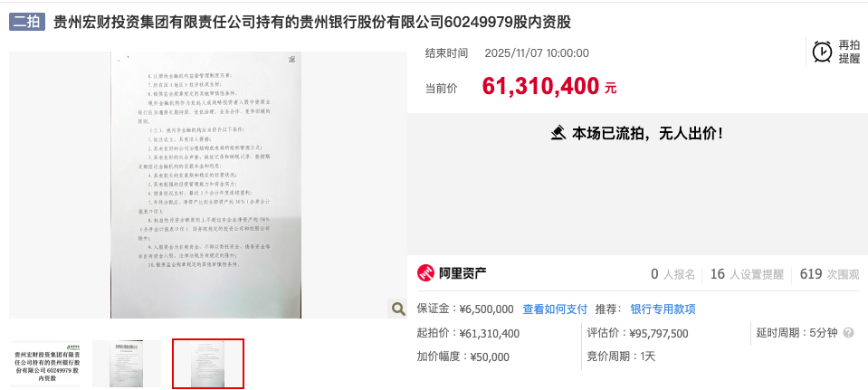Click the 二拍 badge label
868x390 pixels.
pos(26,22)
